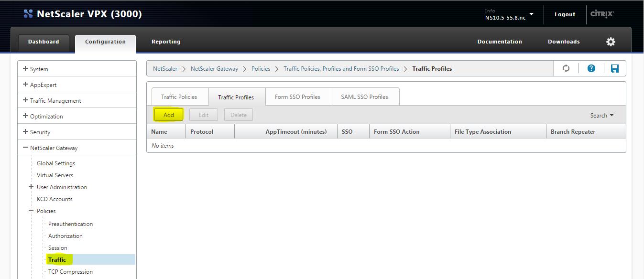This screenshot has height=279, width=644.
Task: Open the Dashboard tab
Action: point(44,42)
